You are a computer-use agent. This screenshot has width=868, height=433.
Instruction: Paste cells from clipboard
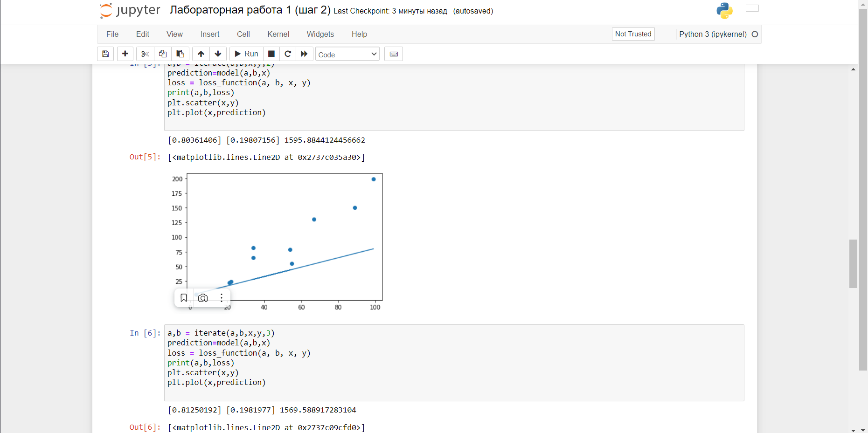point(180,54)
